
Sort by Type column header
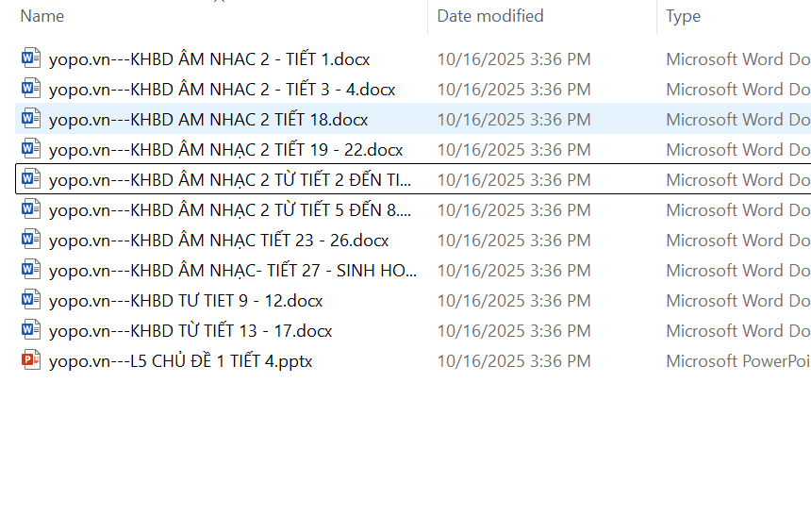click(x=683, y=16)
